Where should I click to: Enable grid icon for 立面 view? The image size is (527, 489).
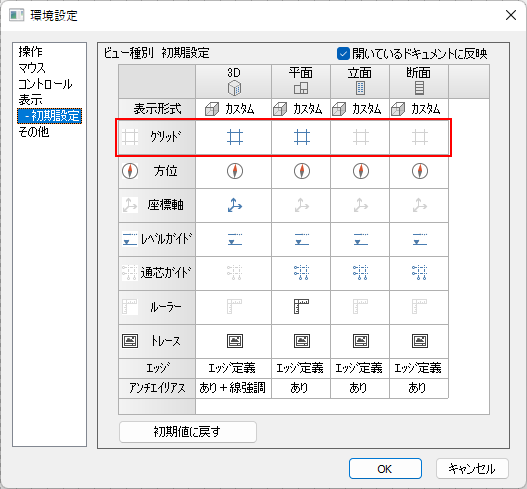coord(361,137)
